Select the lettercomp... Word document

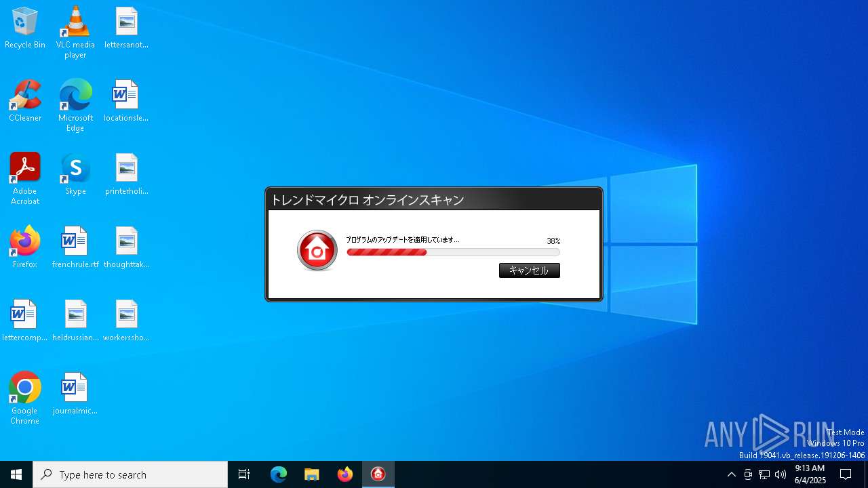click(x=25, y=321)
